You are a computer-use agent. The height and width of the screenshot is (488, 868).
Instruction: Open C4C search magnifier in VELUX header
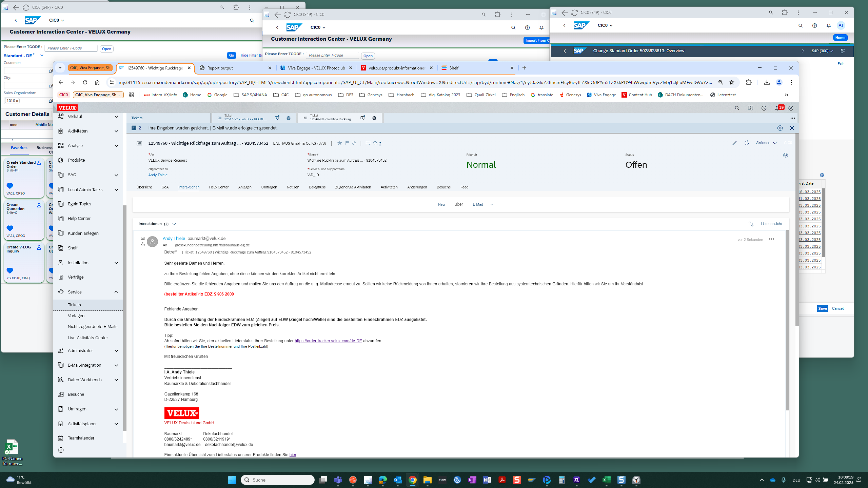coord(737,108)
